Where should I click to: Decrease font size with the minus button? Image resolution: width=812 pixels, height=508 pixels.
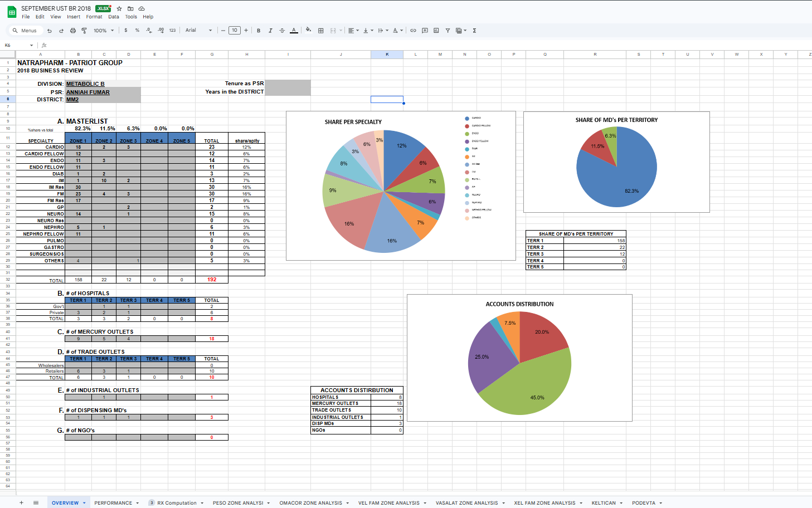(223, 31)
